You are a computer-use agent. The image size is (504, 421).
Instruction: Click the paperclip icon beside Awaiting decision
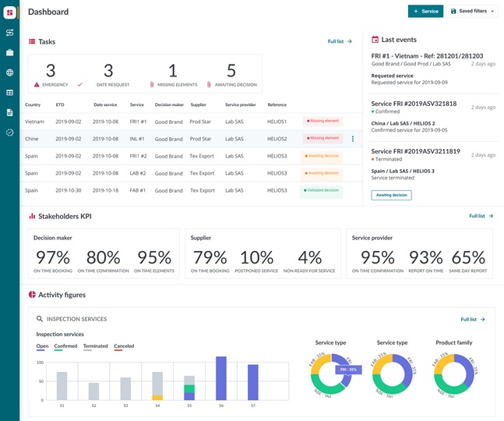pyautogui.click(x=209, y=84)
